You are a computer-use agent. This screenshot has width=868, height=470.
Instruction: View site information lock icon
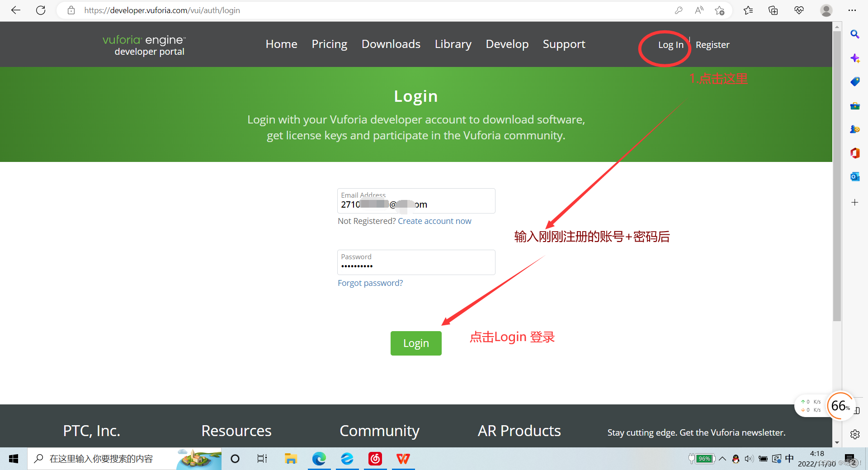(x=71, y=10)
